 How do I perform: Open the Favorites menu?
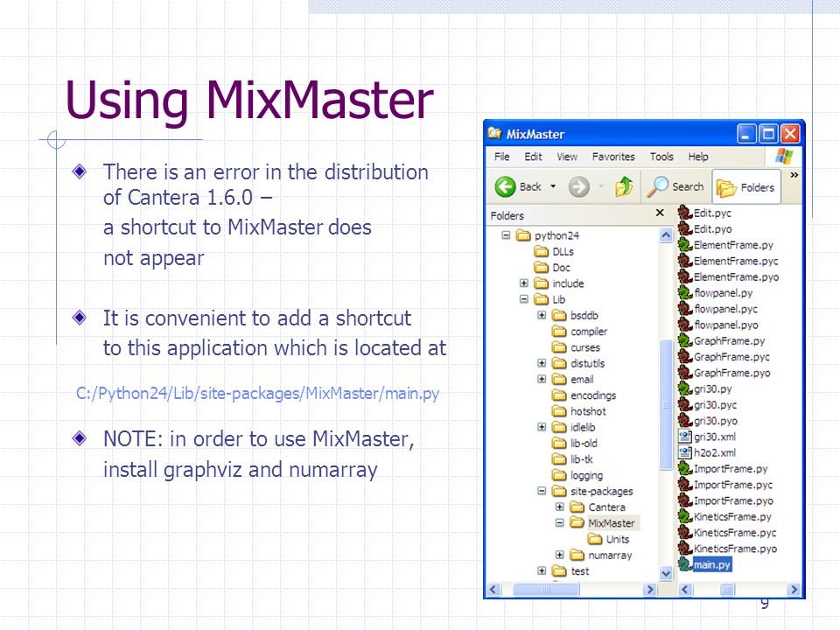coord(613,157)
